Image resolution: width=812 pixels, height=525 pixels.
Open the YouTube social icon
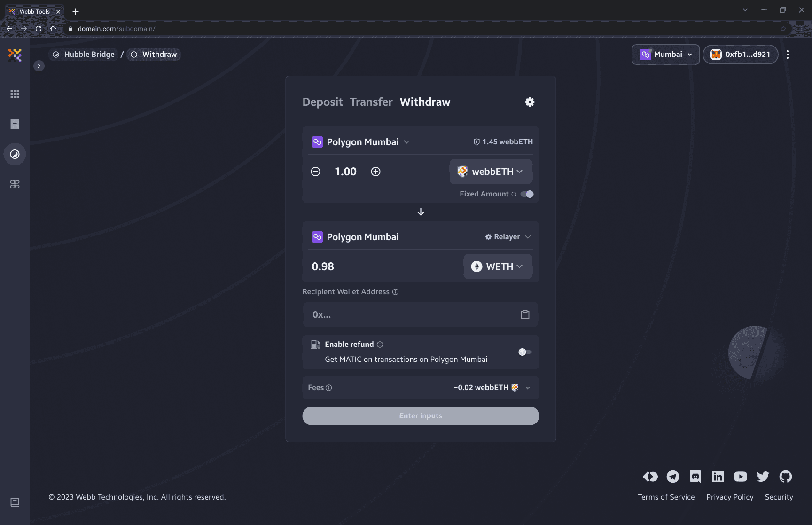pos(741,477)
